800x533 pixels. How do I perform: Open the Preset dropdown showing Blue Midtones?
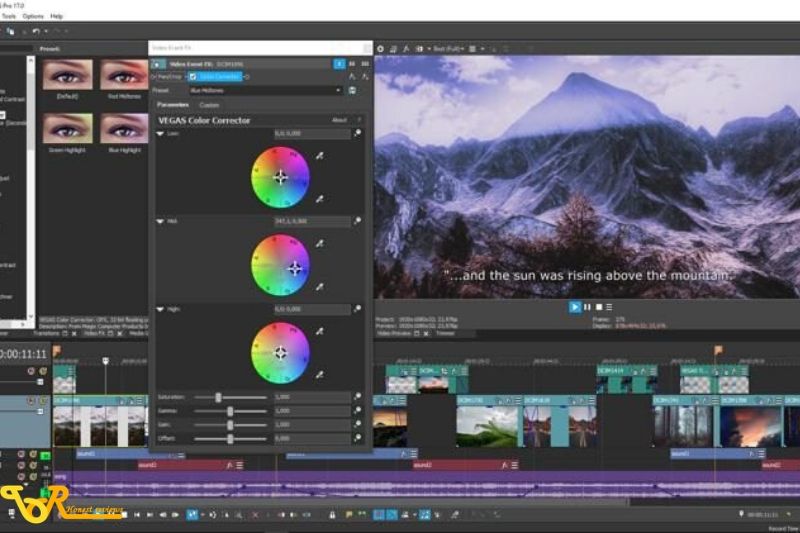click(x=266, y=90)
